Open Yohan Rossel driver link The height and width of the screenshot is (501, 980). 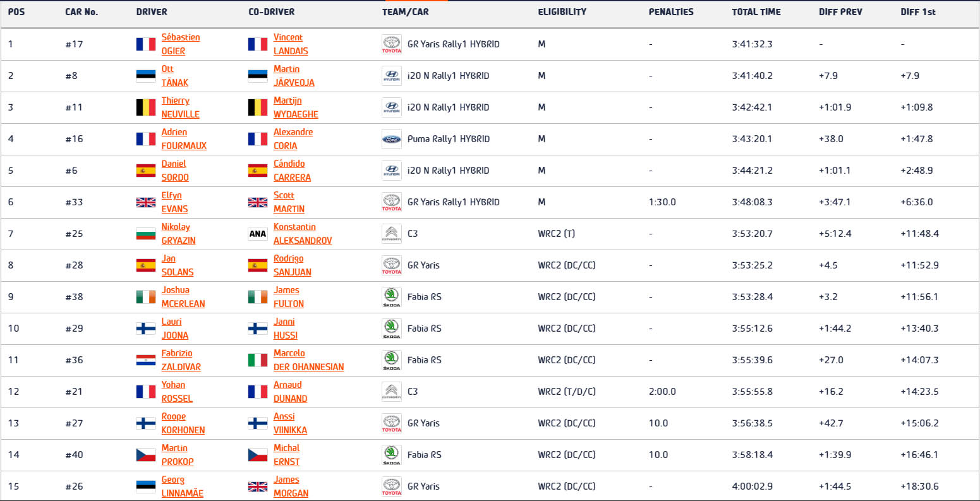177,392
